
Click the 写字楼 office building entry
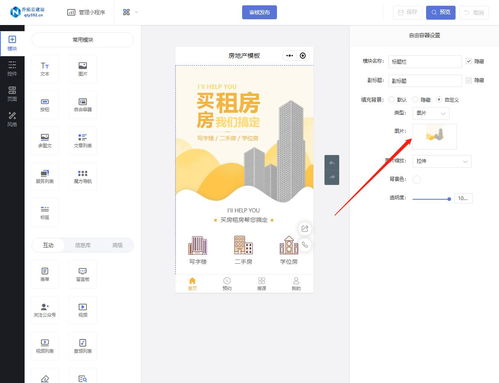click(198, 250)
